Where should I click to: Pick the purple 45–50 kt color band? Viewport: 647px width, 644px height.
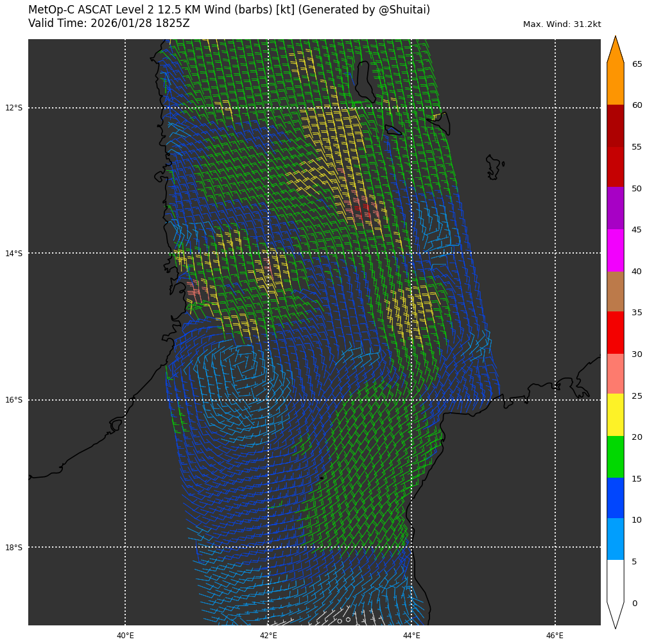615,209
